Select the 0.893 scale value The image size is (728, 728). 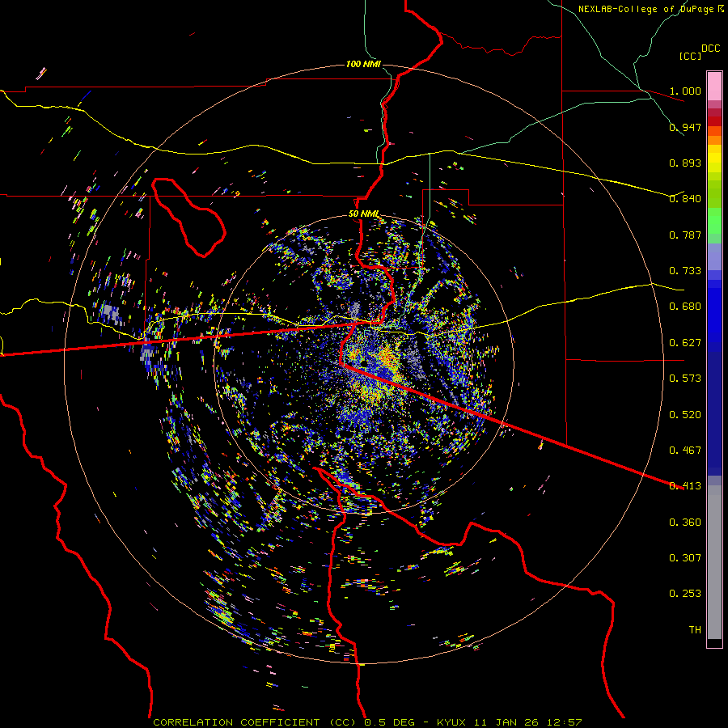coord(685,163)
